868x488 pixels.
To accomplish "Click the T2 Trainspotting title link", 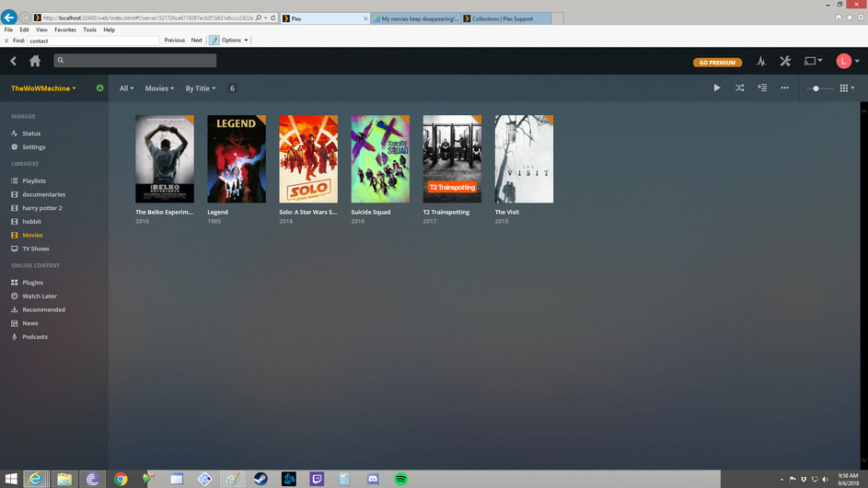I will [446, 212].
